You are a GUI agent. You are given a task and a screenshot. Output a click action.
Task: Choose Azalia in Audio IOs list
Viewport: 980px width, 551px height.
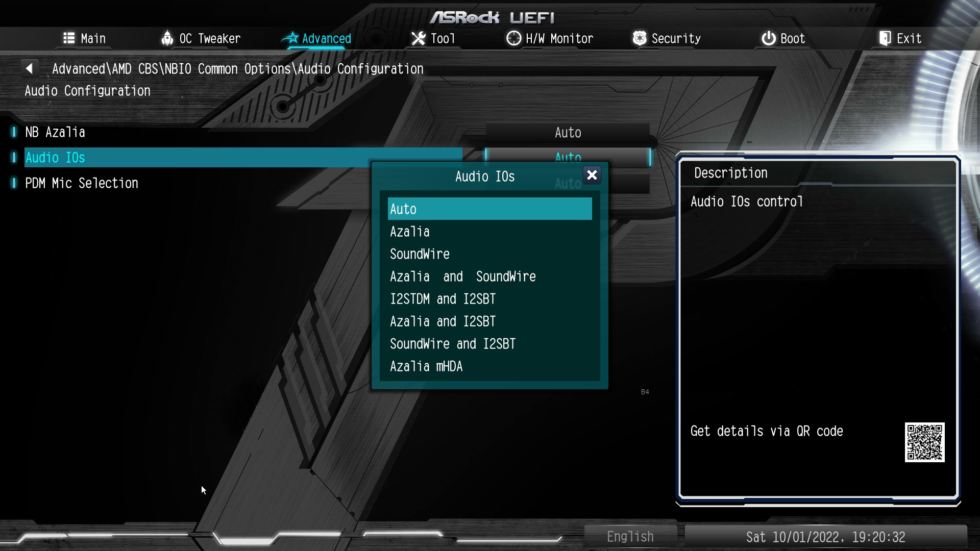[410, 232]
